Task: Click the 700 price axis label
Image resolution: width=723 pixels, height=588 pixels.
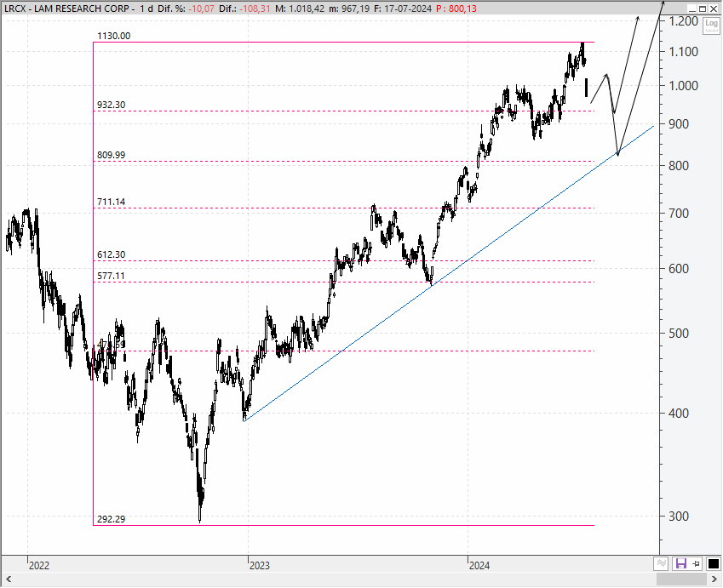Action: point(679,214)
